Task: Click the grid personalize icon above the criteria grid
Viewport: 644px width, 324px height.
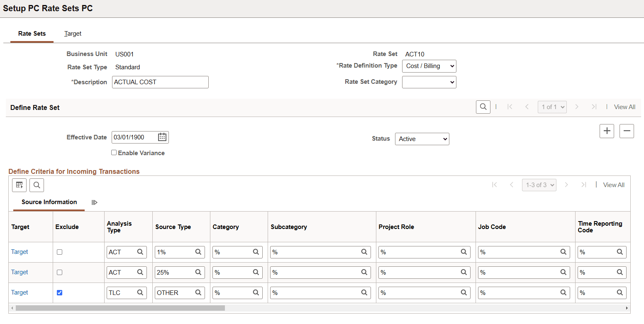Action: click(x=19, y=185)
